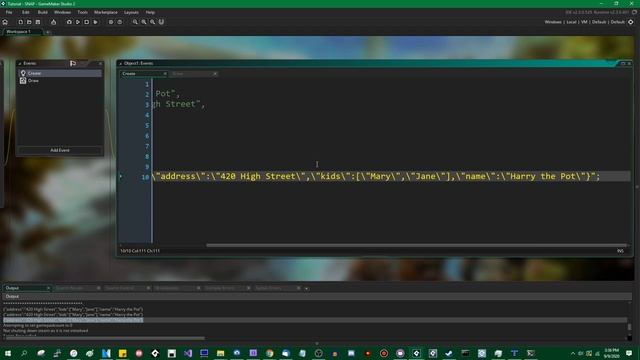The width and height of the screenshot is (640, 360).
Task: Close the Draw code tab
Action: pos(215,74)
